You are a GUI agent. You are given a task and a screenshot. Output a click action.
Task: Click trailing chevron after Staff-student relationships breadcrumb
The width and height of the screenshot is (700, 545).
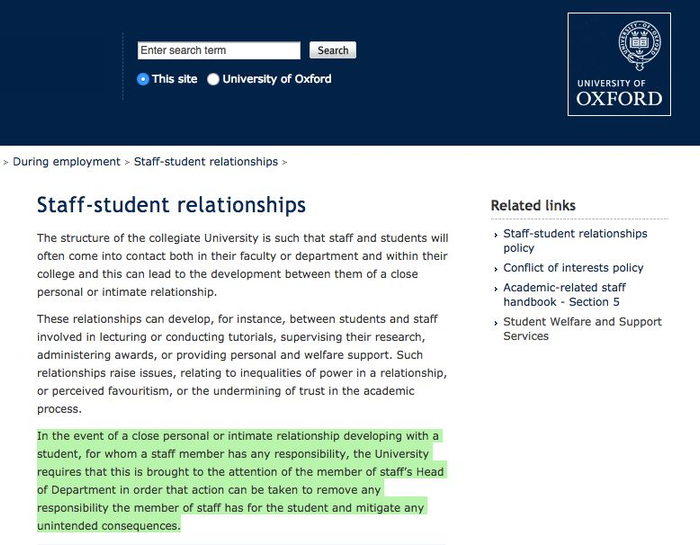tap(285, 162)
